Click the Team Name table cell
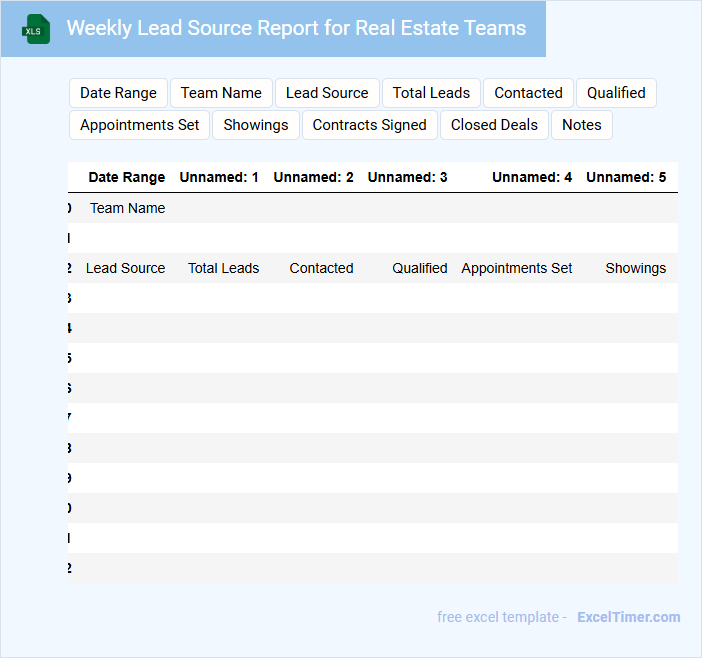This screenshot has height=658, width=702. (x=128, y=208)
